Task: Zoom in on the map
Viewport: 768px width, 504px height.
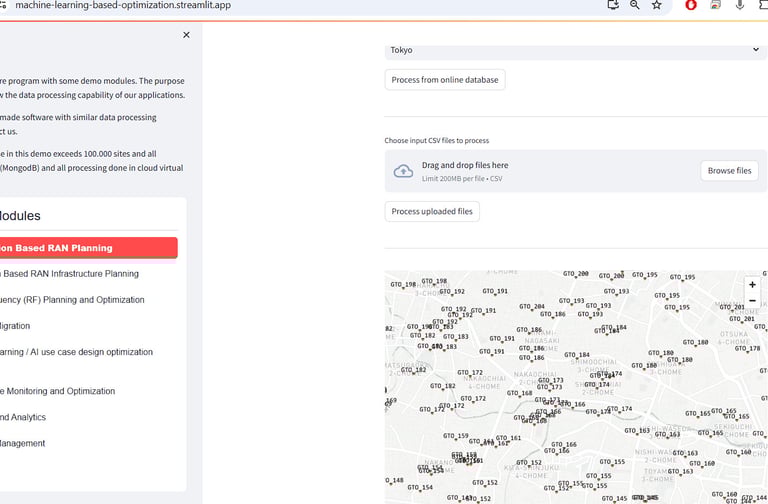Action: pyautogui.click(x=752, y=285)
